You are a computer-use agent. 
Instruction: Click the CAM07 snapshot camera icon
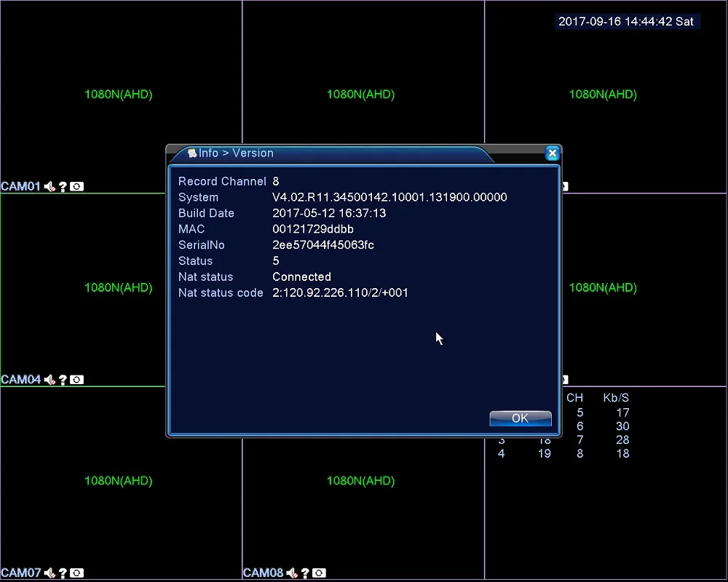pyautogui.click(x=76, y=573)
